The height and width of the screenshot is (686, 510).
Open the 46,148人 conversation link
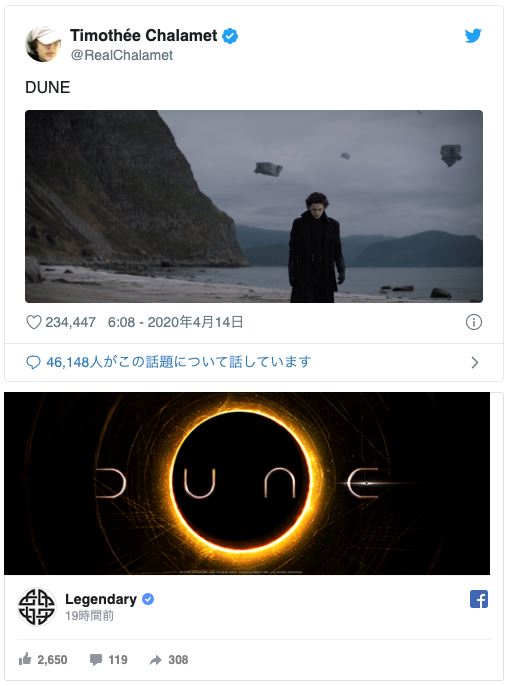tap(178, 362)
